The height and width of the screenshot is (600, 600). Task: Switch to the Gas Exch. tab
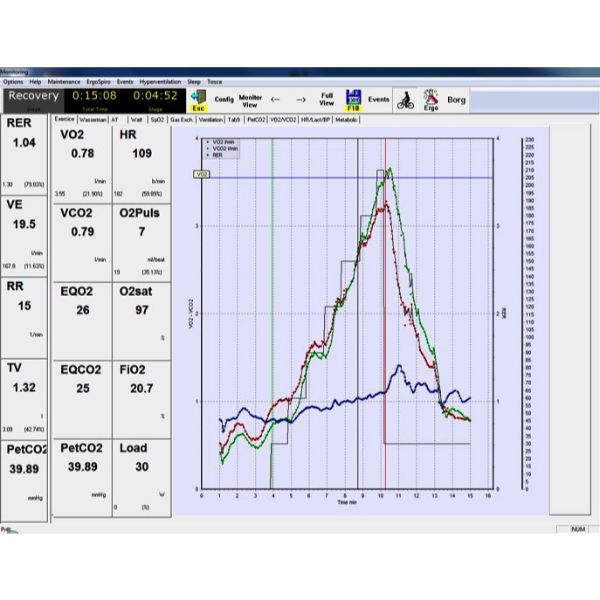click(182, 120)
